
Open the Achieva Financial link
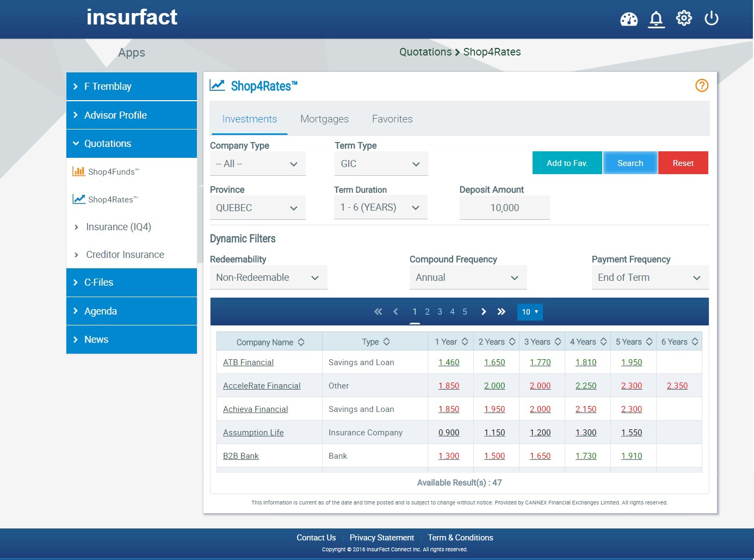256,409
